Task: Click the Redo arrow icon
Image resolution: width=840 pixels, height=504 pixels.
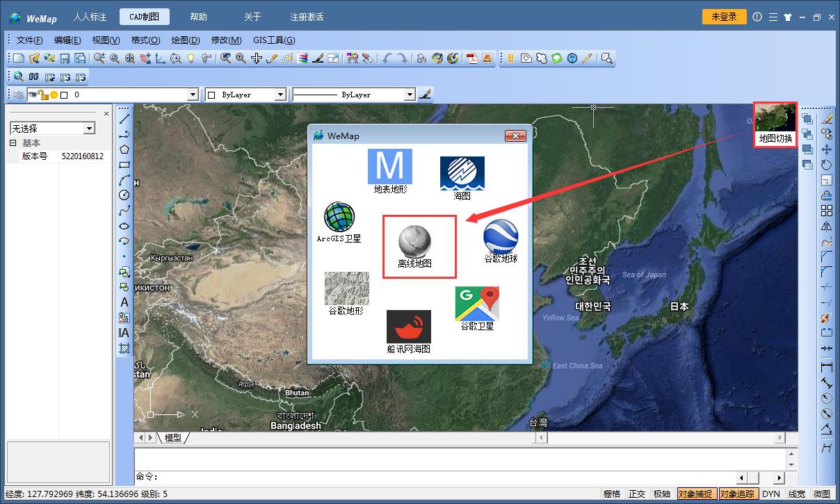Action: (402, 58)
